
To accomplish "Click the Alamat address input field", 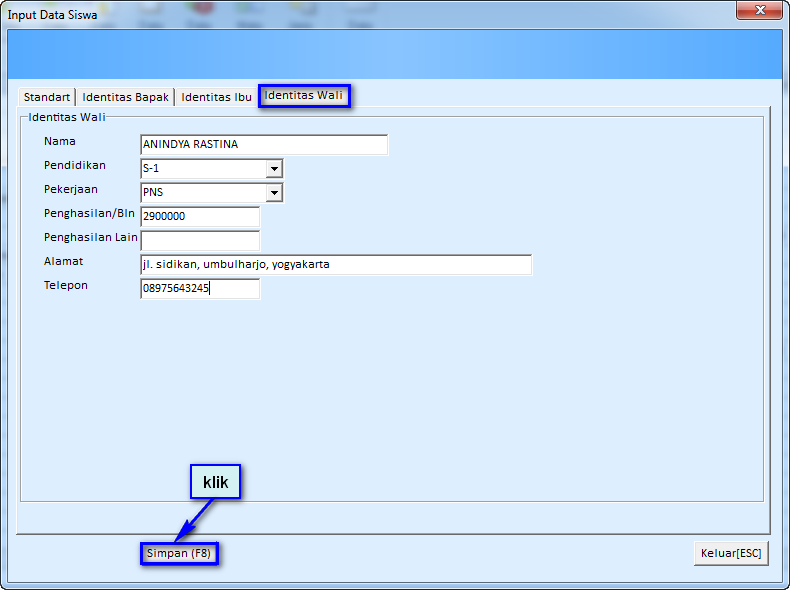I will tap(336, 265).
